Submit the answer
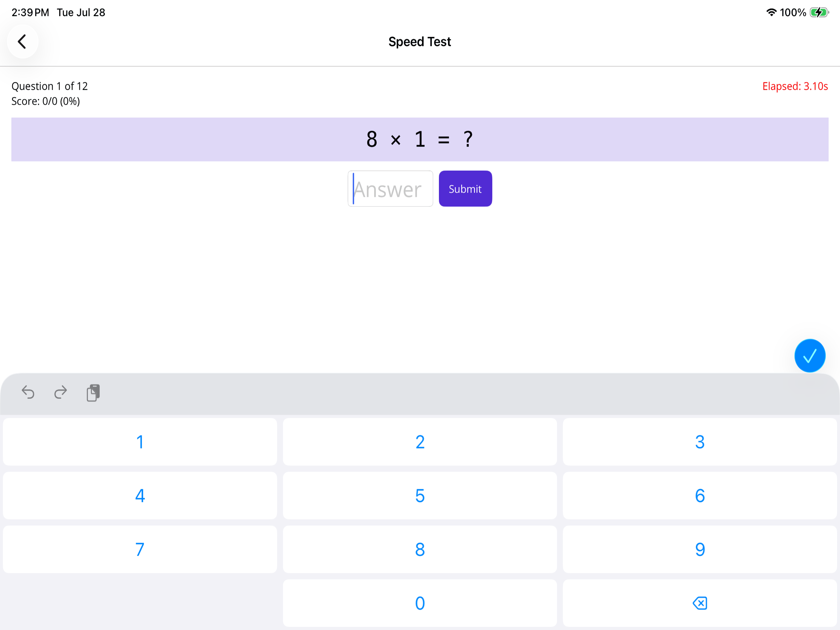The image size is (840, 630). pos(465,189)
